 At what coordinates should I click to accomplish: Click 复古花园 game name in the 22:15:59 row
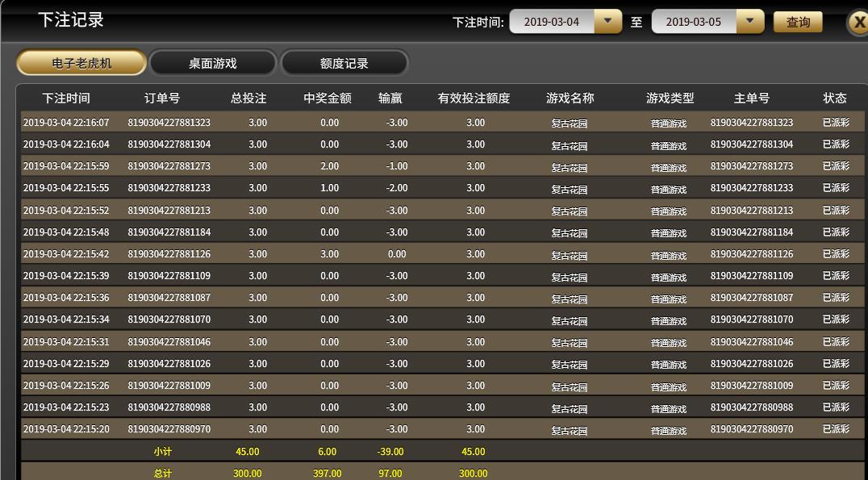(x=569, y=167)
